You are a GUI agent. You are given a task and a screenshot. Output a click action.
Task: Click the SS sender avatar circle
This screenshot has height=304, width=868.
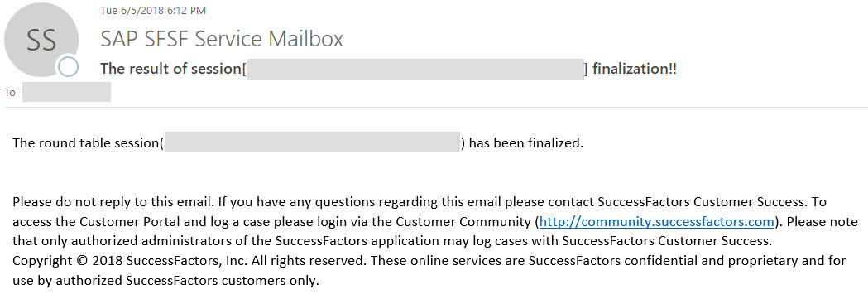point(41,41)
